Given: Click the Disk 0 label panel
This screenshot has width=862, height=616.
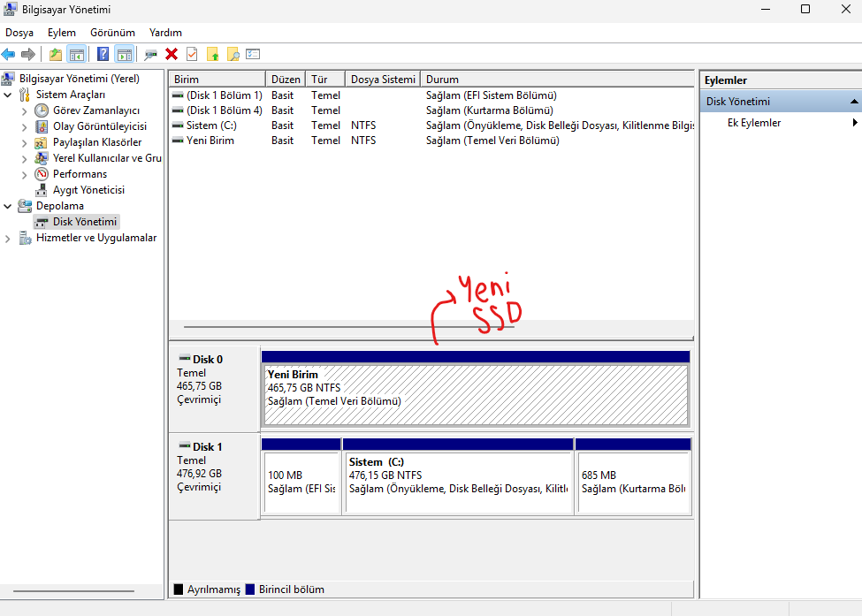Looking at the screenshot, I should [x=214, y=388].
